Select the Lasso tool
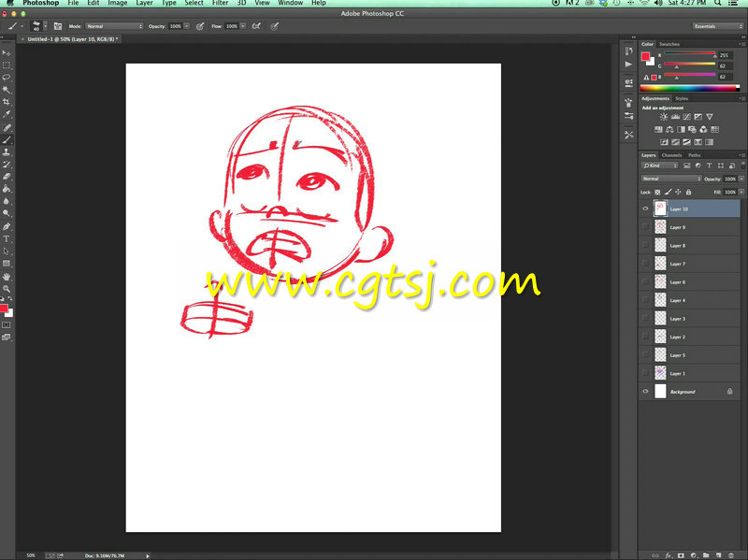 point(7,78)
